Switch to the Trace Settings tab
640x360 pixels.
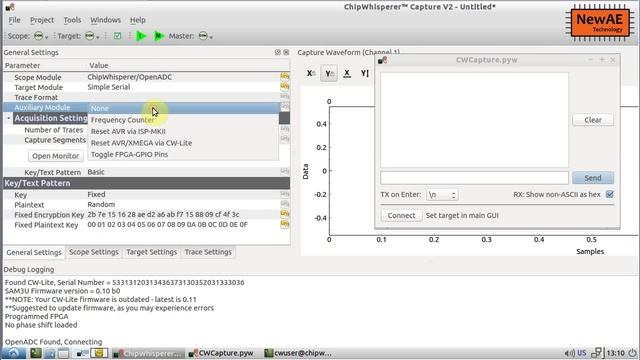click(208, 252)
